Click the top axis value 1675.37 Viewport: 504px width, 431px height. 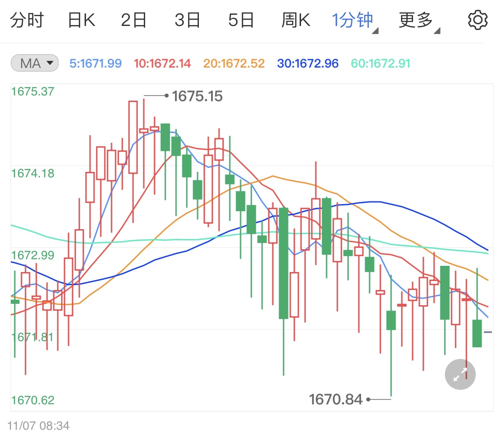[x=33, y=92]
